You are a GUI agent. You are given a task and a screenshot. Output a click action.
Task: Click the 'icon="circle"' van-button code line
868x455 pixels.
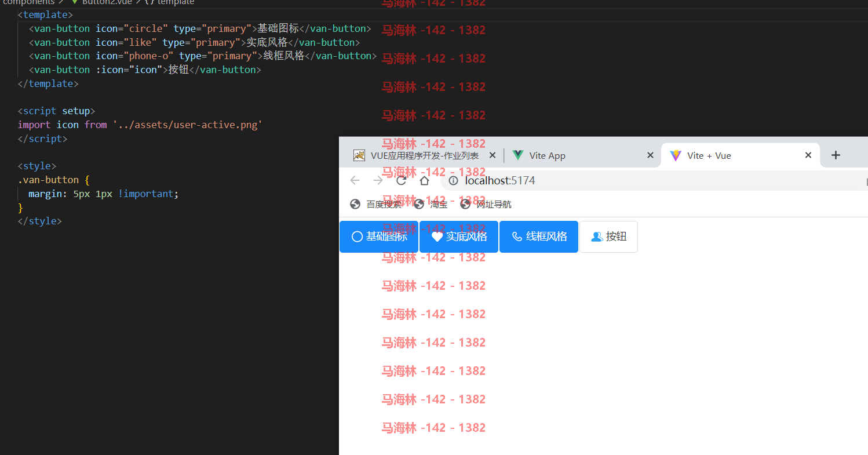(200, 28)
